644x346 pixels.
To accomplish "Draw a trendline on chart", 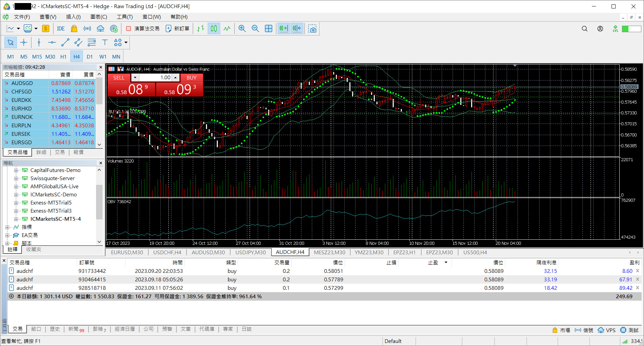I will coord(65,42).
